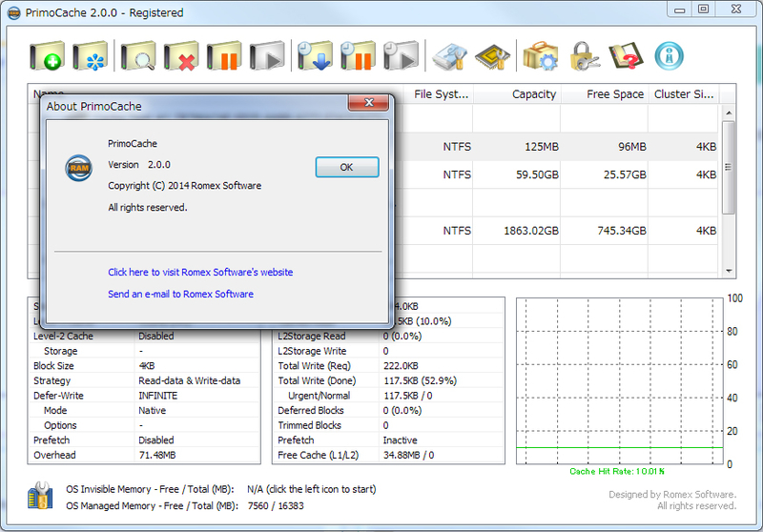Click the volume list scrollbar thumb
The height and width of the screenshot is (532, 763).
(x=729, y=168)
